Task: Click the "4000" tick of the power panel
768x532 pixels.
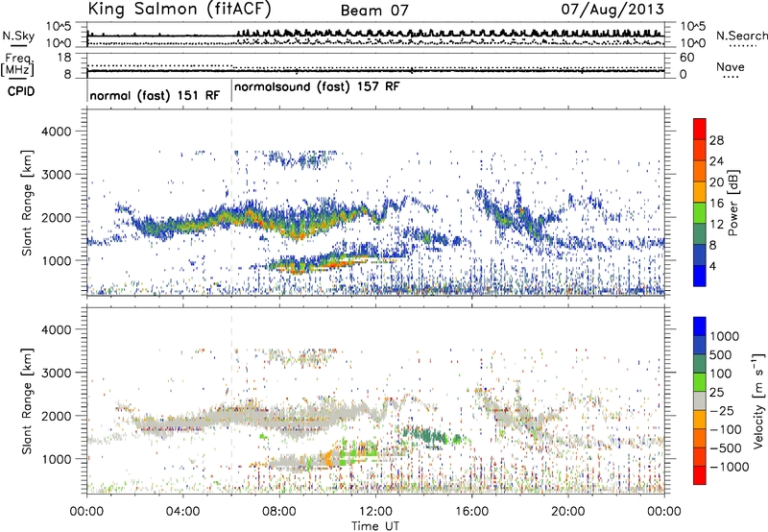Action: [x=56, y=132]
